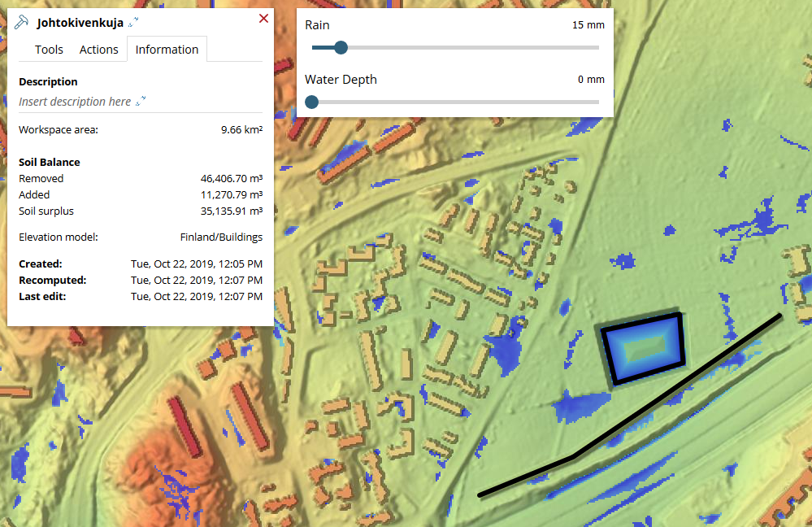This screenshot has width=812, height=527.
Task: Switch to the Tools tab
Action: coord(49,50)
